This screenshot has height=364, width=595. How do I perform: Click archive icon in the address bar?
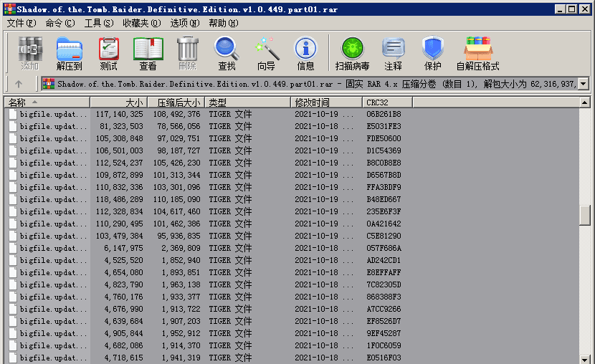coord(49,84)
